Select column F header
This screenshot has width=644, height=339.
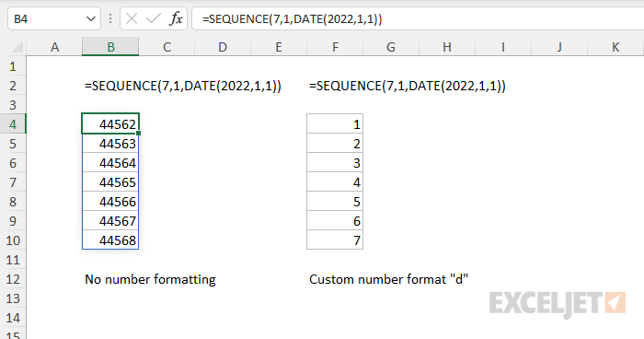[x=335, y=47]
